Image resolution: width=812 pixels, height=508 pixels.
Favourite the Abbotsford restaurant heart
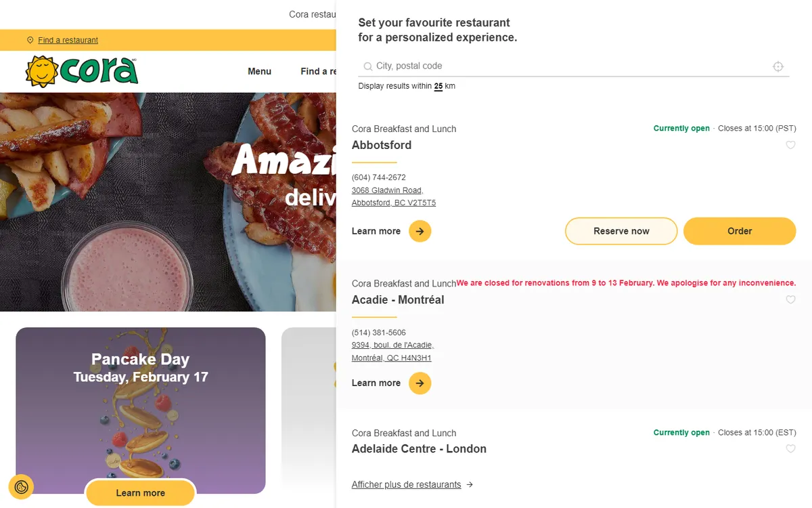tap(790, 145)
